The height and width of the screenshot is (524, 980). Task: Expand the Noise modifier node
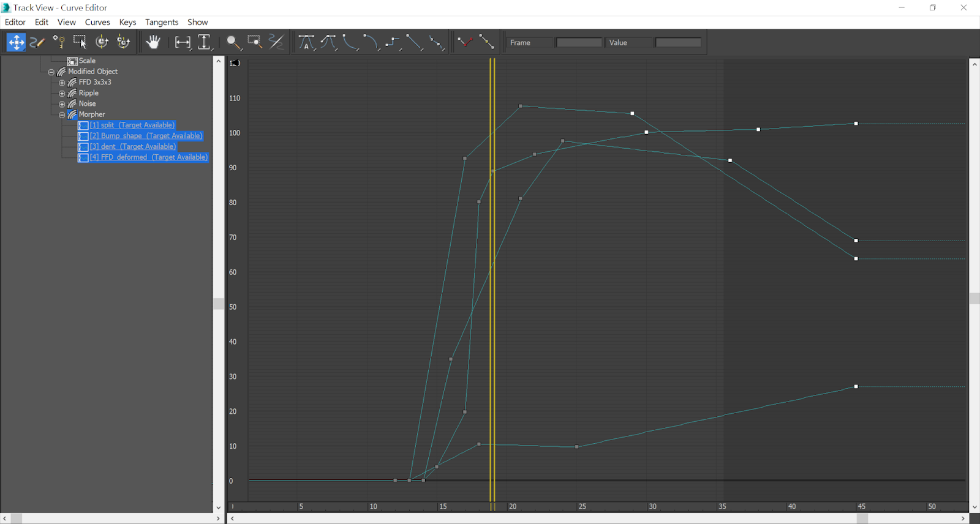tap(62, 104)
